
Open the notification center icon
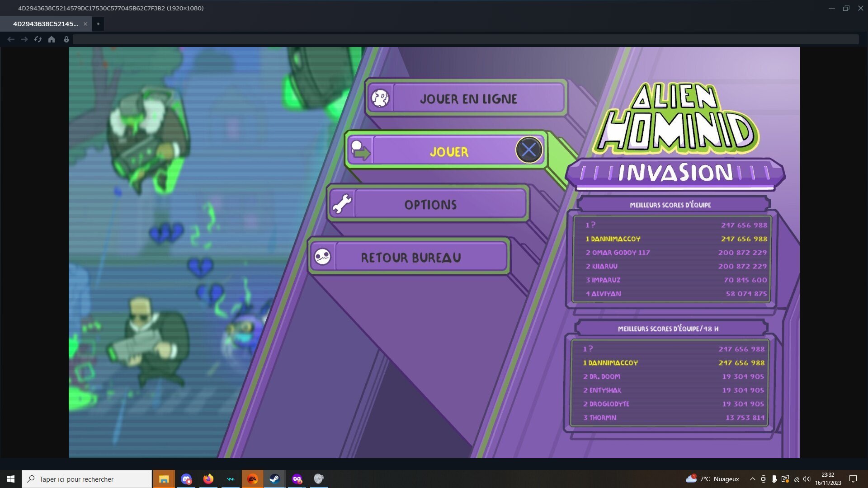853,479
